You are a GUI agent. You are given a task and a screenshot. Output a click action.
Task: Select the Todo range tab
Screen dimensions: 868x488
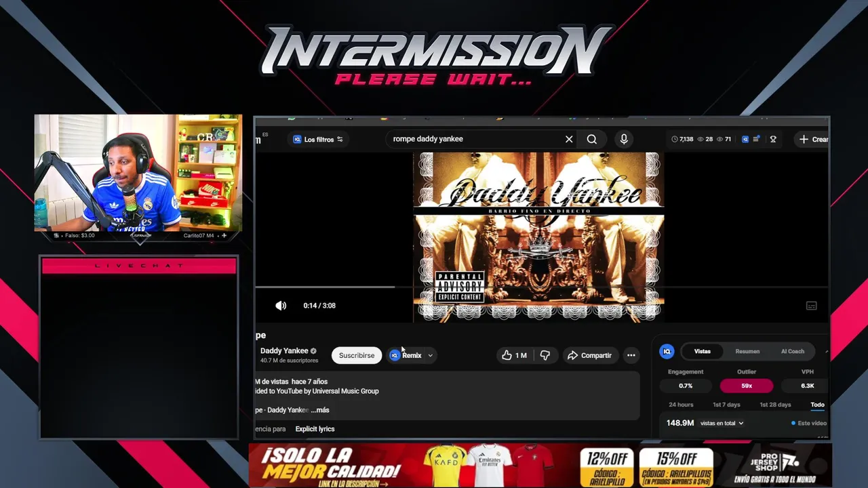(x=817, y=405)
